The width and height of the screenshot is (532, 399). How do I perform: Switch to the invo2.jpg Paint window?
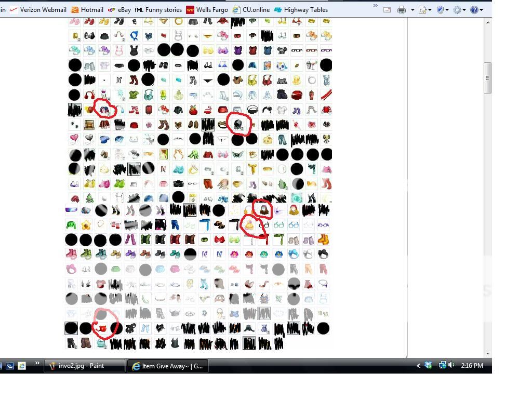point(83,366)
